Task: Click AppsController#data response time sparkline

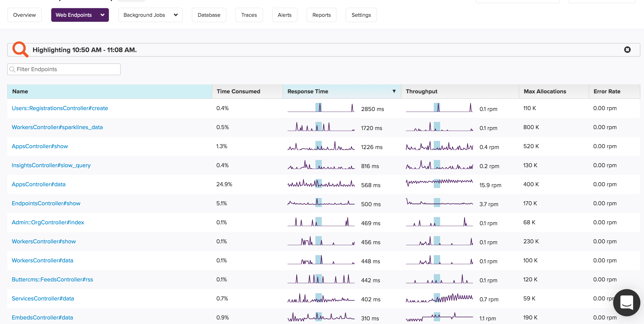Action: tap(321, 184)
